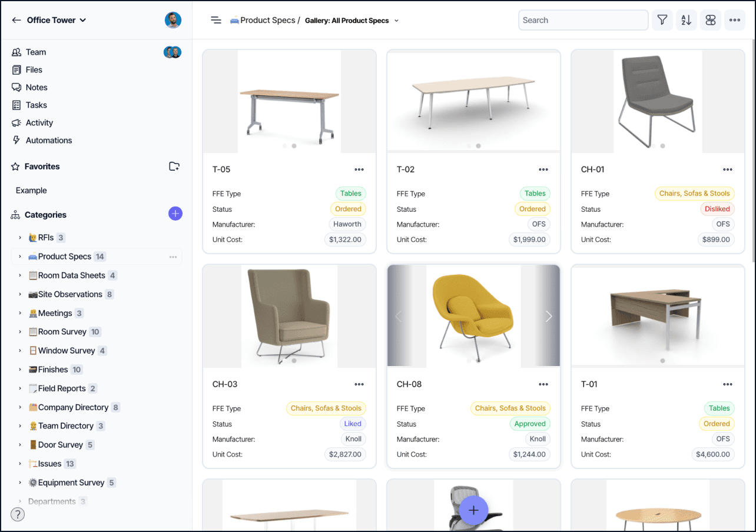The height and width of the screenshot is (532, 756).
Task: Toggle the sidebar hamburger menu icon
Action: (x=216, y=20)
